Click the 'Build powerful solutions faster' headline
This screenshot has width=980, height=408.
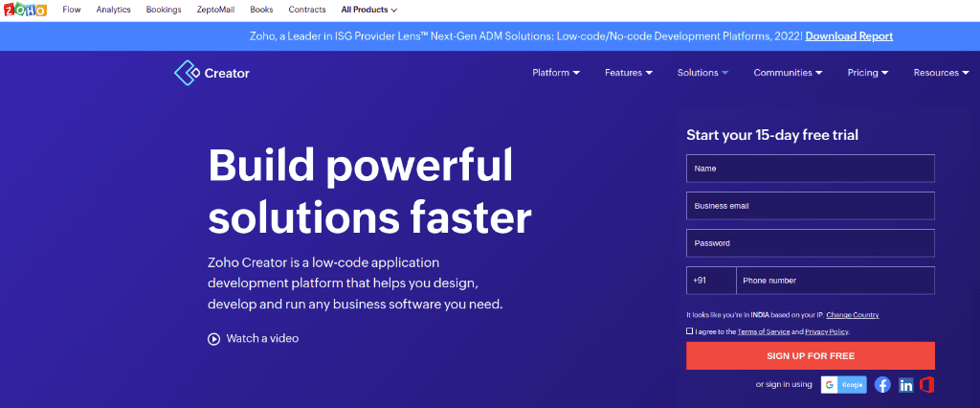369,191
